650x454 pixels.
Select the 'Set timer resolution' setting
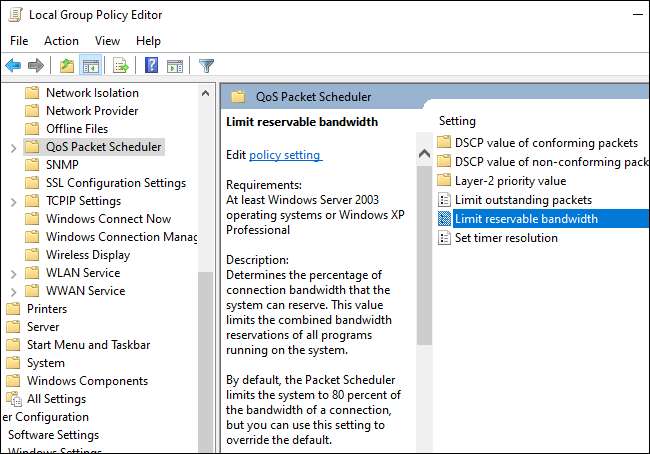tap(506, 238)
